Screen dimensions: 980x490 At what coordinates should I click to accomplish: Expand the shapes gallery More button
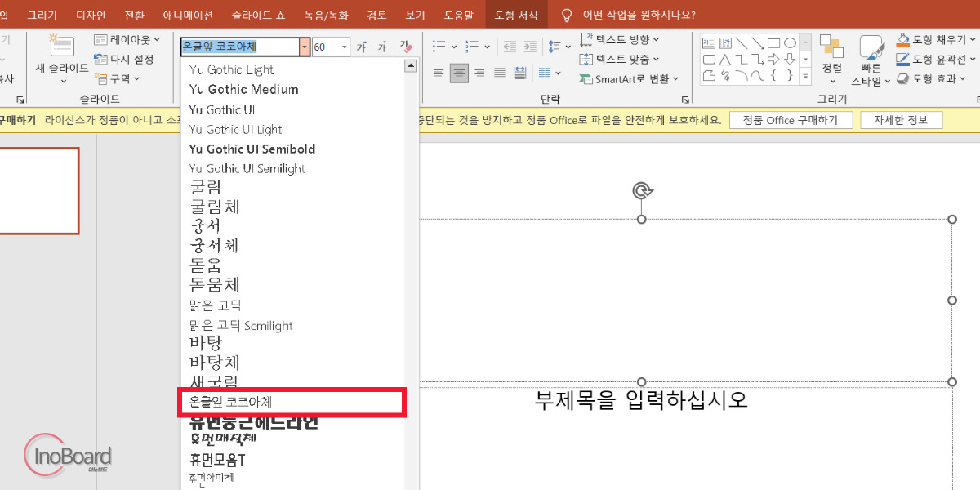805,76
